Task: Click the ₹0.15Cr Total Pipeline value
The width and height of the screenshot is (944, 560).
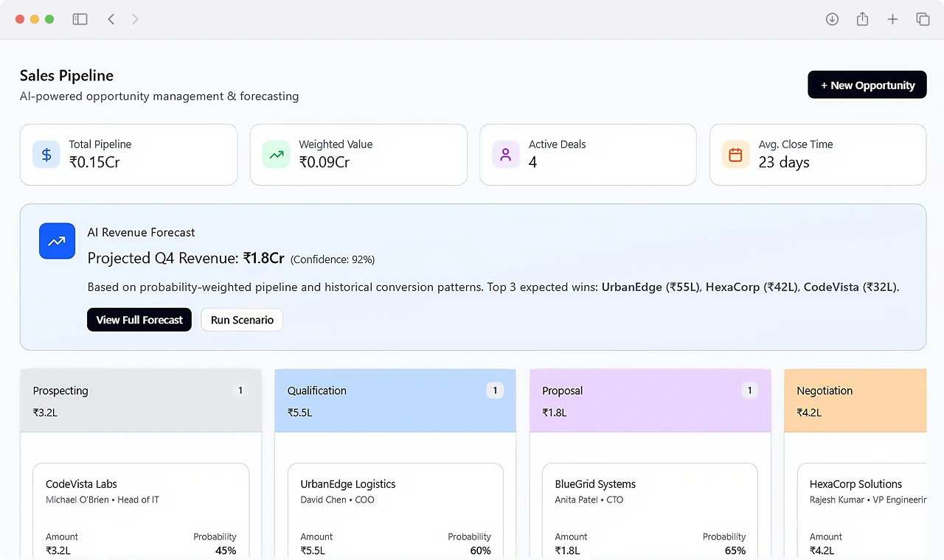Action: (x=94, y=162)
